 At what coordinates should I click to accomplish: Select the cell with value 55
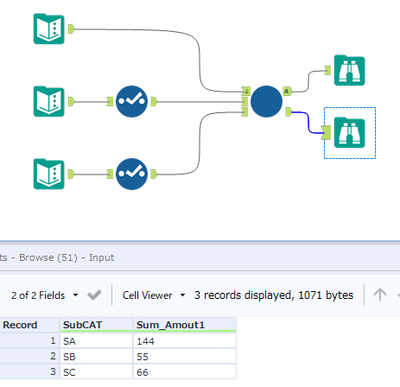pyautogui.click(x=185, y=357)
